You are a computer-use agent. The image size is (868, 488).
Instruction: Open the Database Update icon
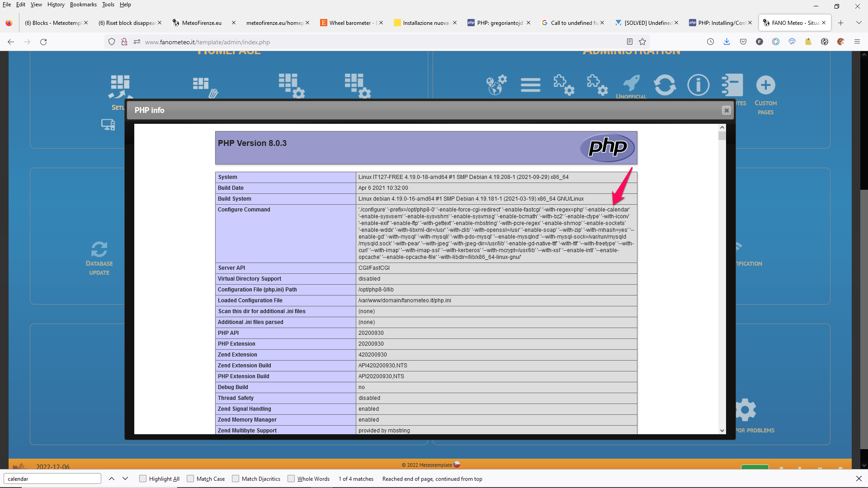click(x=99, y=249)
